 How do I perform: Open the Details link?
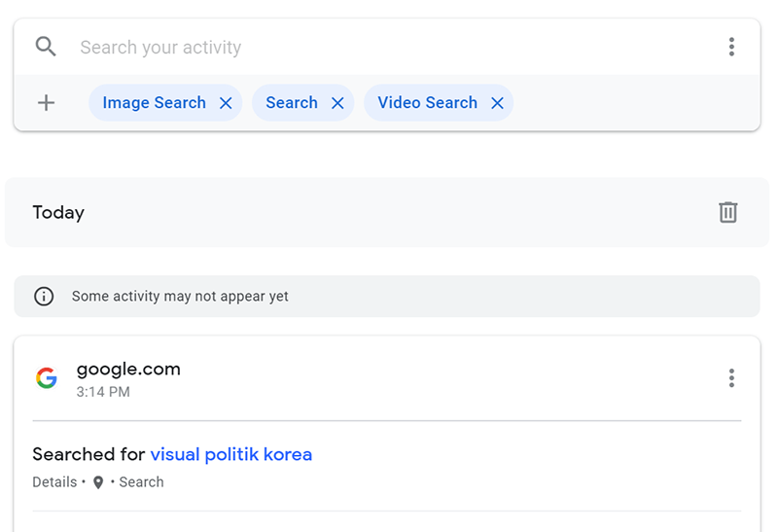tap(54, 481)
